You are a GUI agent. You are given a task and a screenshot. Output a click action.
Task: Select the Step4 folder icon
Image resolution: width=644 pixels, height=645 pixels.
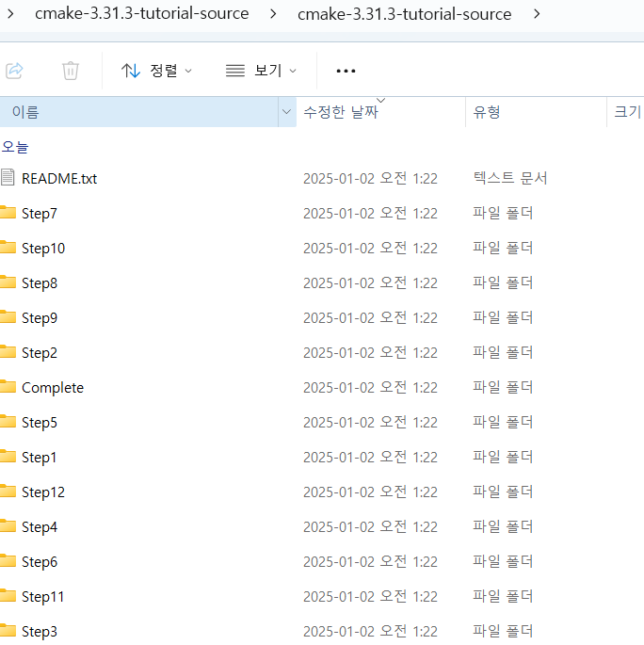(x=8, y=525)
